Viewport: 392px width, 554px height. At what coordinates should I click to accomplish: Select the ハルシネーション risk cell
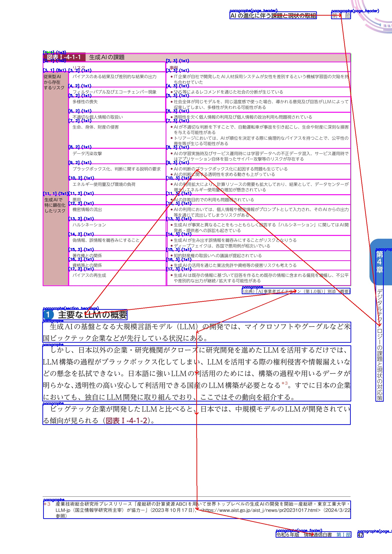(89, 225)
